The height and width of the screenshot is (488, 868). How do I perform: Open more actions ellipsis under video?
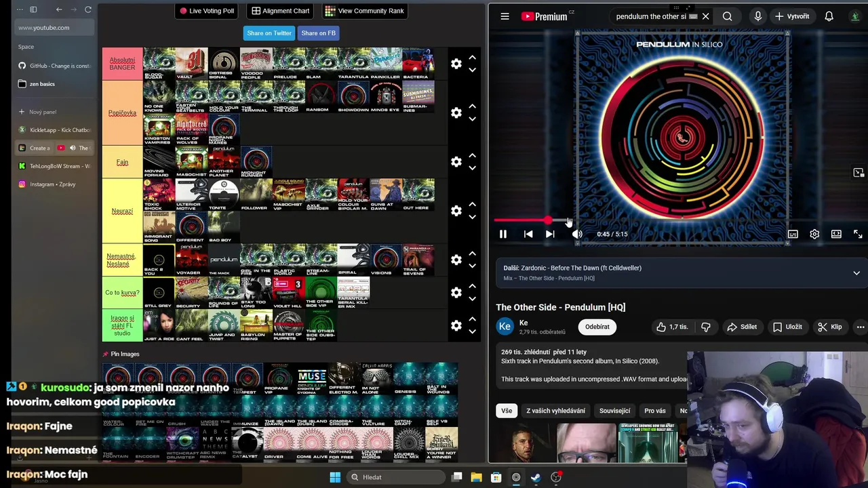click(x=861, y=327)
